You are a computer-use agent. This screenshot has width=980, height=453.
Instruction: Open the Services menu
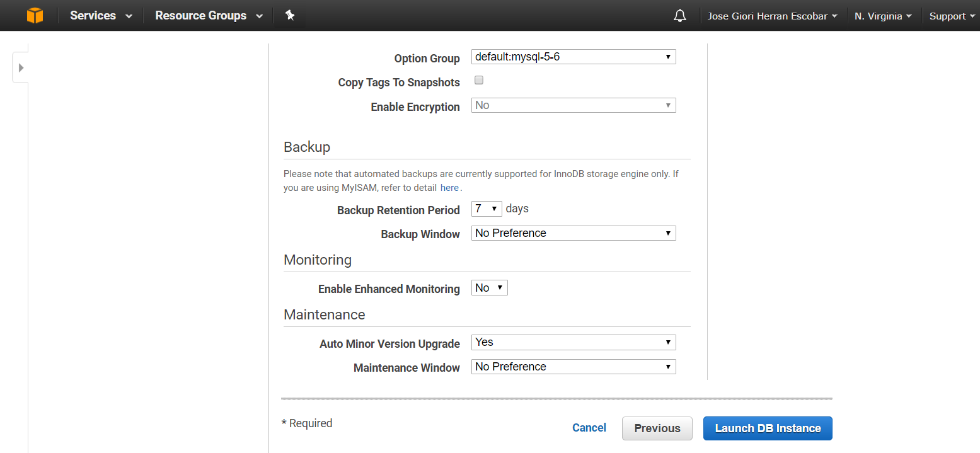point(101,16)
